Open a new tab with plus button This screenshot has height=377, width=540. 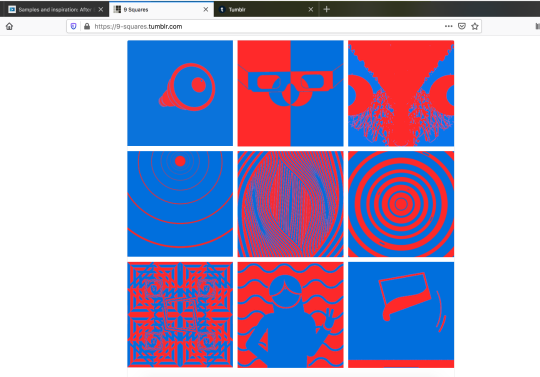click(x=327, y=9)
